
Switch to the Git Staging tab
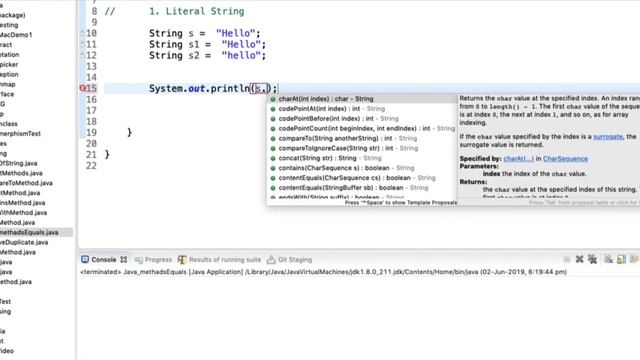[289, 260]
